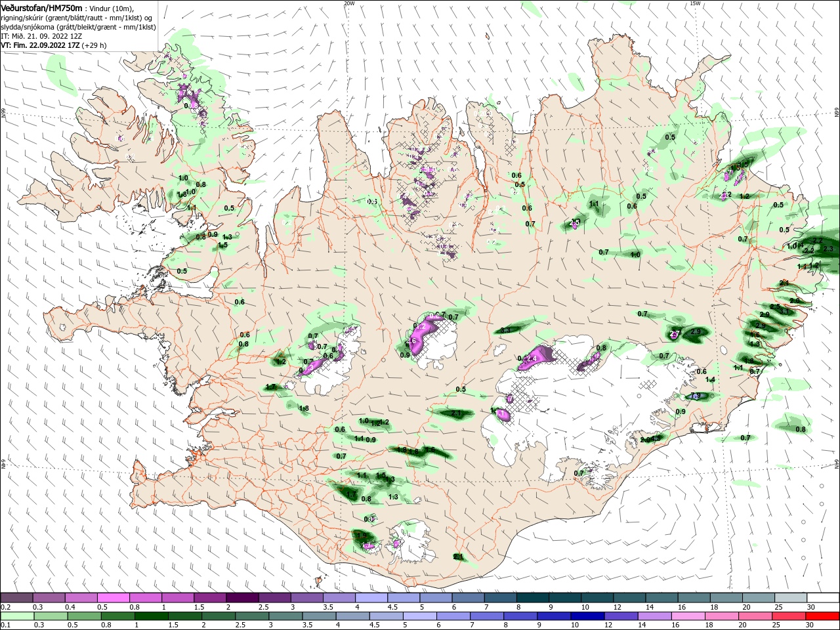The image size is (840, 630).
Task: Select the pale lavender snow scale swatch at 4
Action: pyautogui.click(x=371, y=597)
